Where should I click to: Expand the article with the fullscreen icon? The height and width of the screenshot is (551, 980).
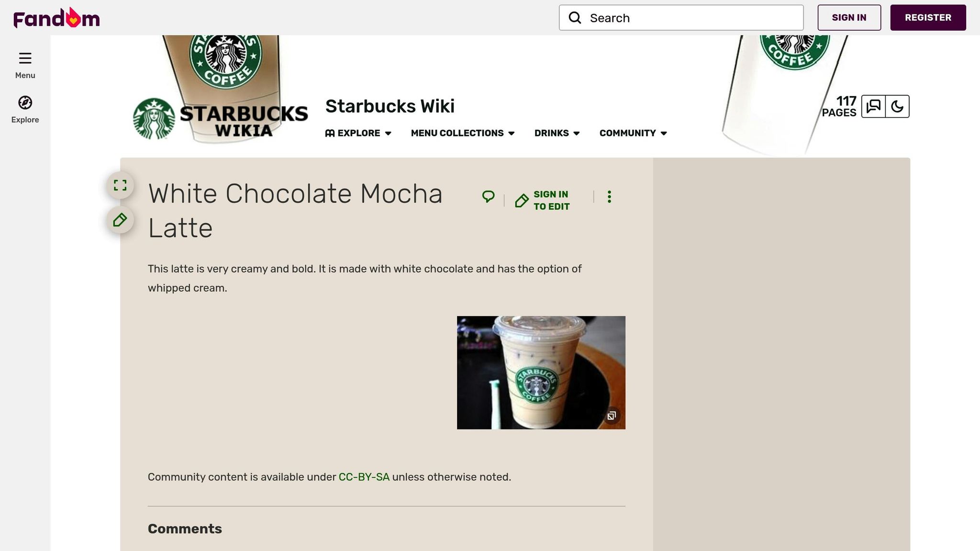[x=121, y=185]
